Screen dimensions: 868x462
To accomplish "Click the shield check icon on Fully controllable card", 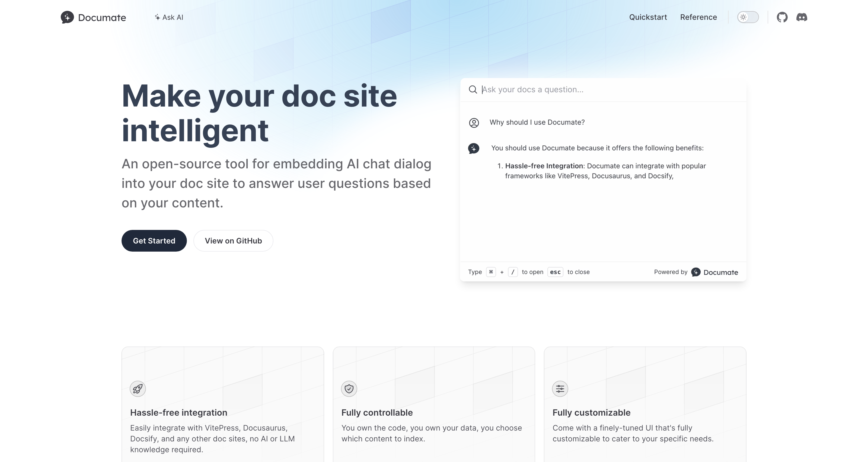I will pos(349,389).
